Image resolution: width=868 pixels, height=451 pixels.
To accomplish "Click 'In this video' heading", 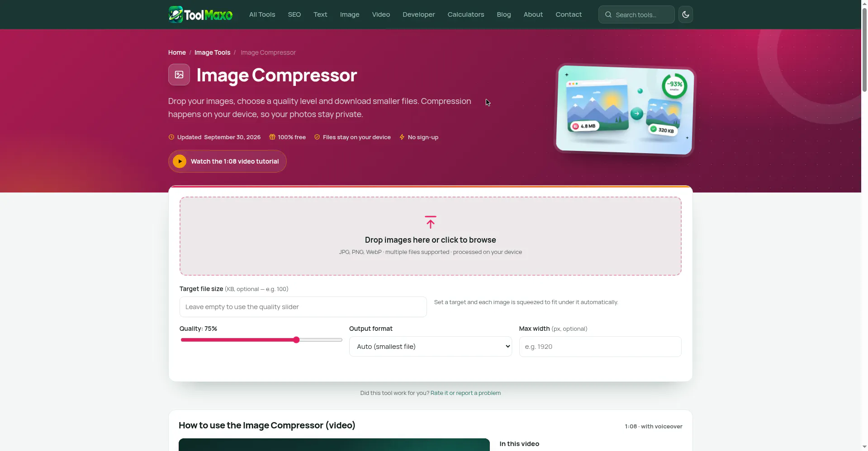I will (x=519, y=444).
